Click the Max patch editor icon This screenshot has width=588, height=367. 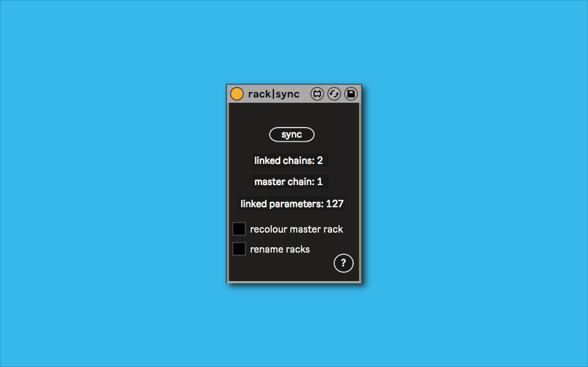[x=317, y=94]
